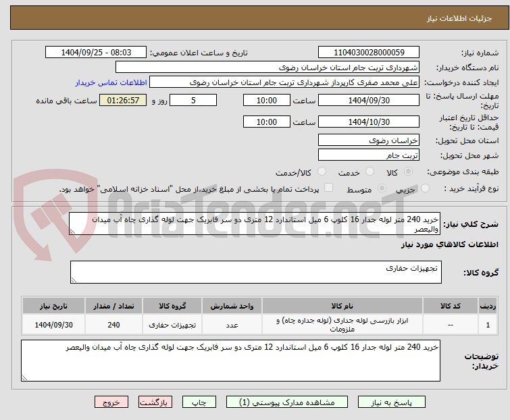Click the تاریخ نیاز column header

pyautogui.click(x=53, y=306)
